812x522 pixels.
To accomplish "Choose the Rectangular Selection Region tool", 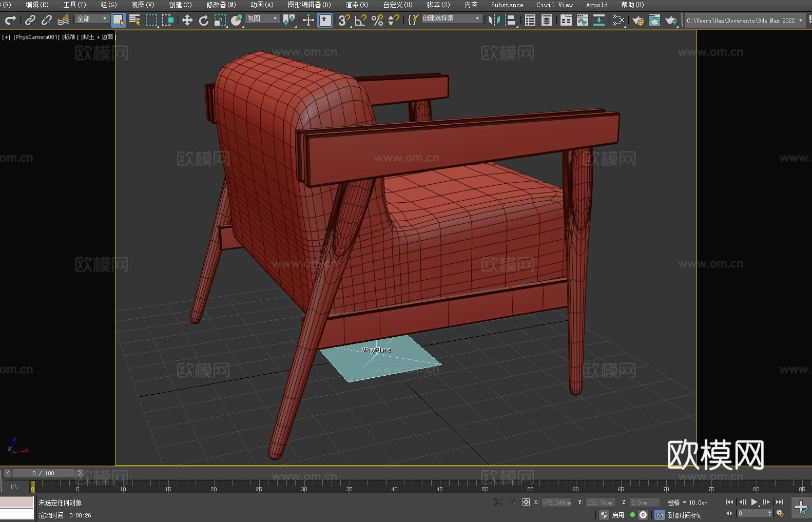I will click(x=151, y=20).
